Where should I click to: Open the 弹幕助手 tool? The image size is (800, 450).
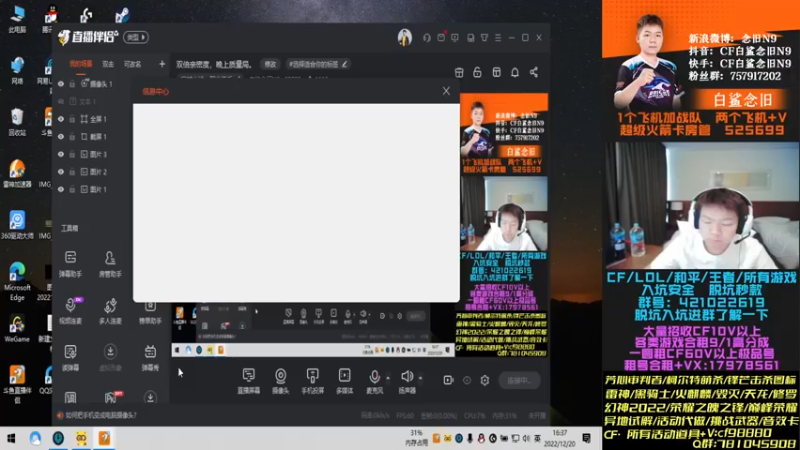[70, 263]
